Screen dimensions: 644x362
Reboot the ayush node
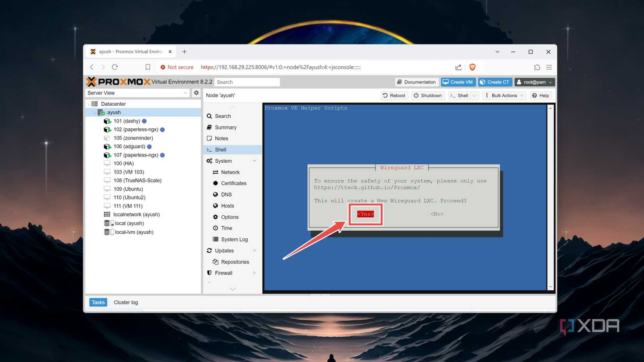[x=394, y=96]
